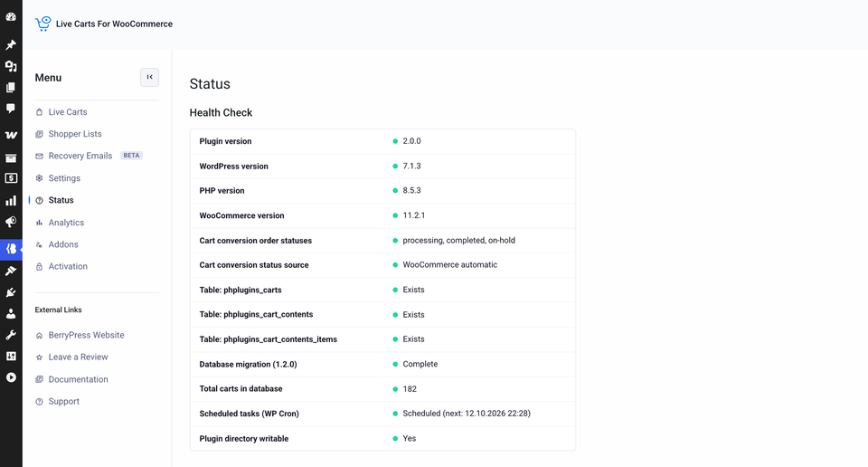
Task: Open Users person icon in admin sidebar
Action: [11, 313]
